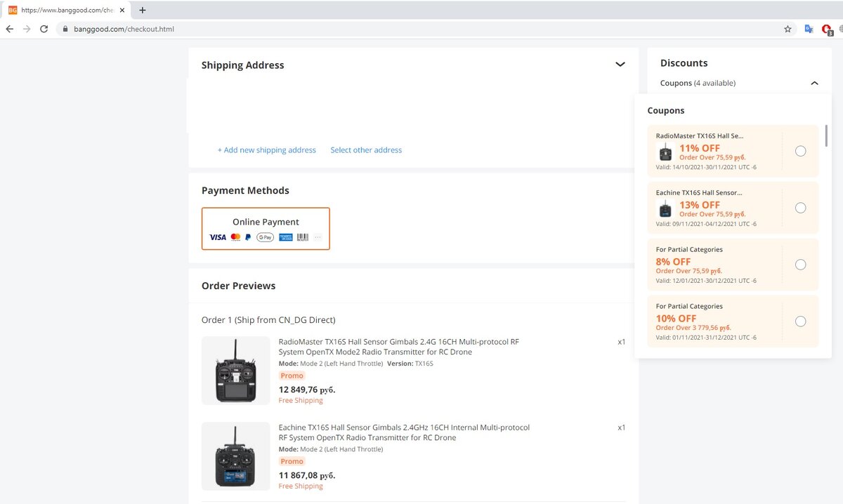
Task: Click Select other address link
Action: (366, 150)
